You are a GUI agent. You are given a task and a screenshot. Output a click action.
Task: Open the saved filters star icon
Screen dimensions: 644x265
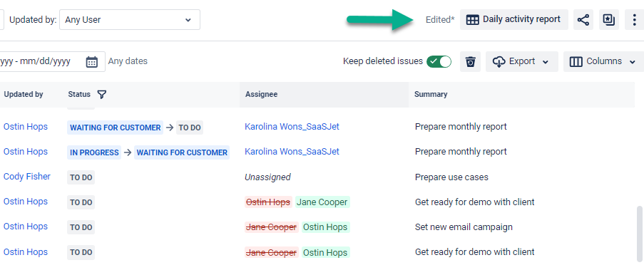[608, 20]
